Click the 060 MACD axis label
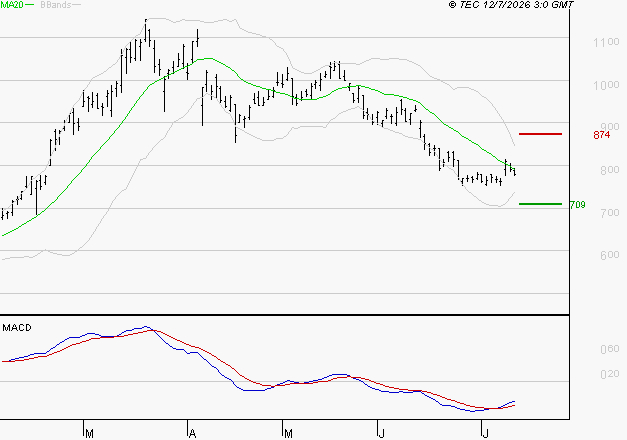Image resolution: width=627 pixels, height=440 pixels. 610,349
